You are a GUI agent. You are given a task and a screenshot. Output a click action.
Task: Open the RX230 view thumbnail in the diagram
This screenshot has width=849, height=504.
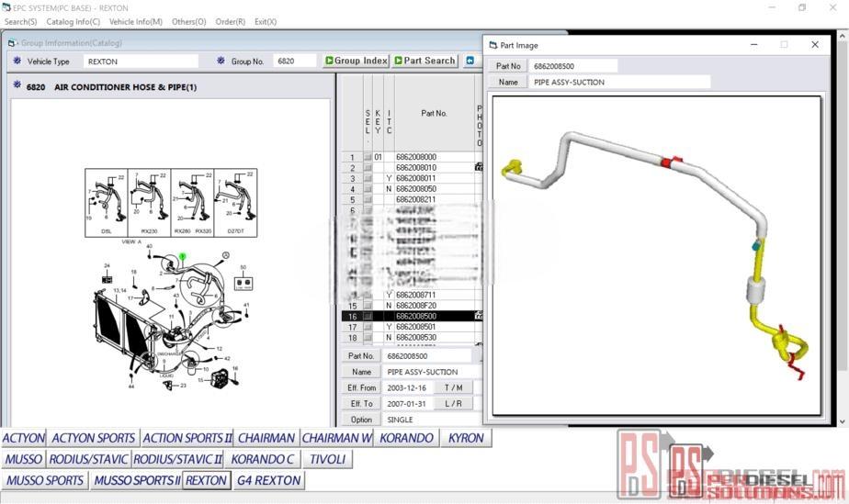pos(150,203)
